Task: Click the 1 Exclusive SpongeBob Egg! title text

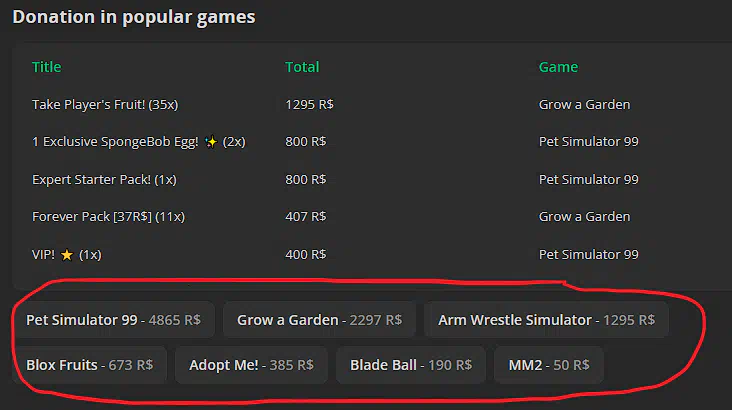Action: [x=116, y=142]
